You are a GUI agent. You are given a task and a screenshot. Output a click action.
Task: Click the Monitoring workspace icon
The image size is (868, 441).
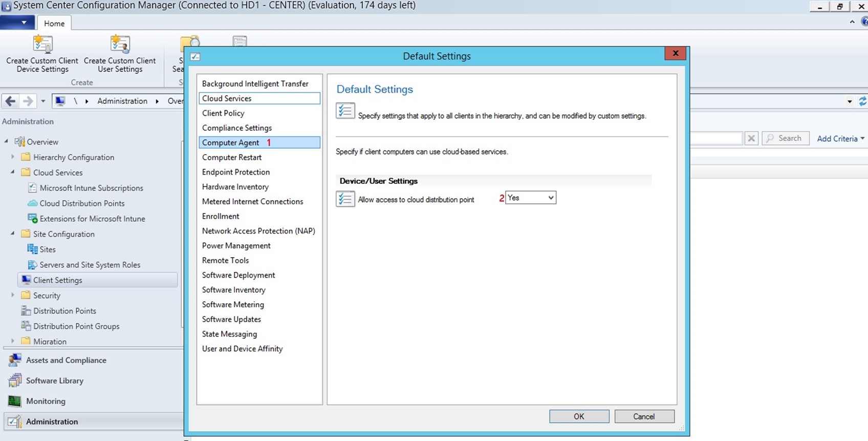coord(15,401)
